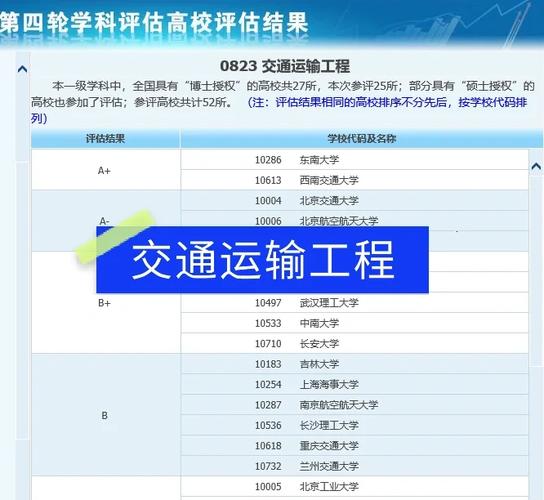The width and height of the screenshot is (544, 500).
Task: Click the 0823 交通运输工程 heading
Action: coord(285,66)
